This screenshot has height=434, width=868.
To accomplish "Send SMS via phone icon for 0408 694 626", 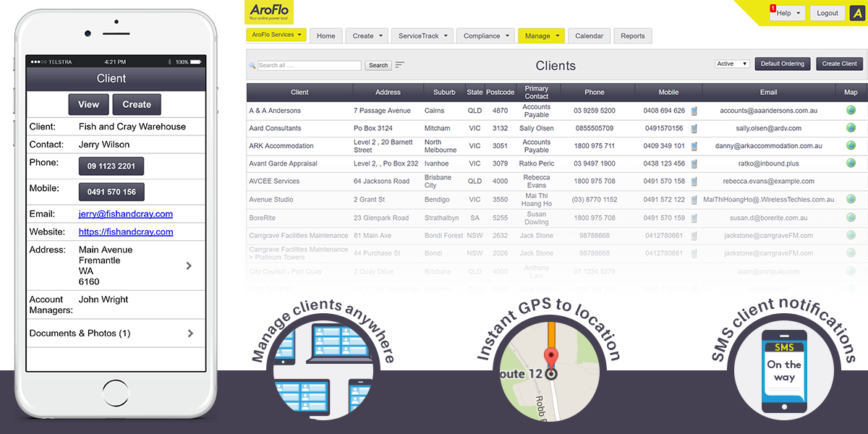I will coord(694,111).
